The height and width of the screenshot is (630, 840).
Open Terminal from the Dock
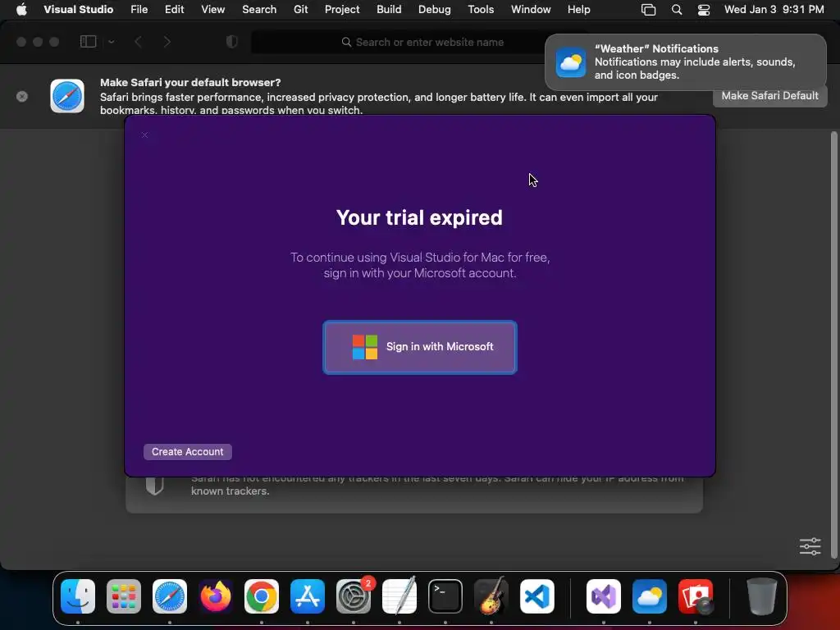point(445,596)
